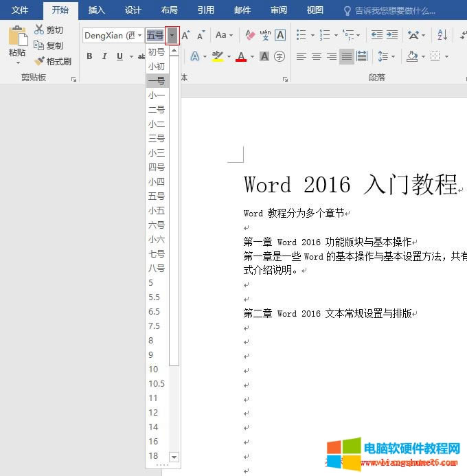This screenshot has height=476, width=467.
Task: Toggle justified paragraph alignment
Action: click(x=347, y=56)
